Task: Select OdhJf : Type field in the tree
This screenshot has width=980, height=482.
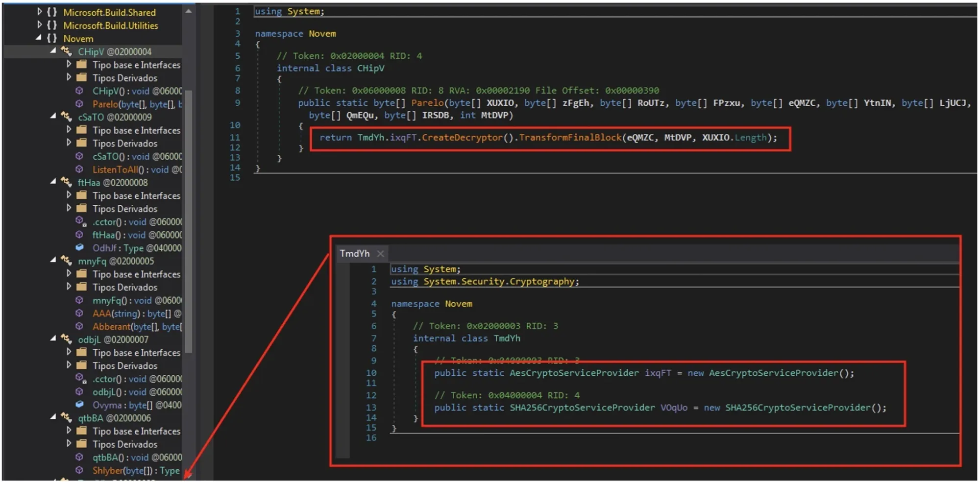Action: click(137, 248)
